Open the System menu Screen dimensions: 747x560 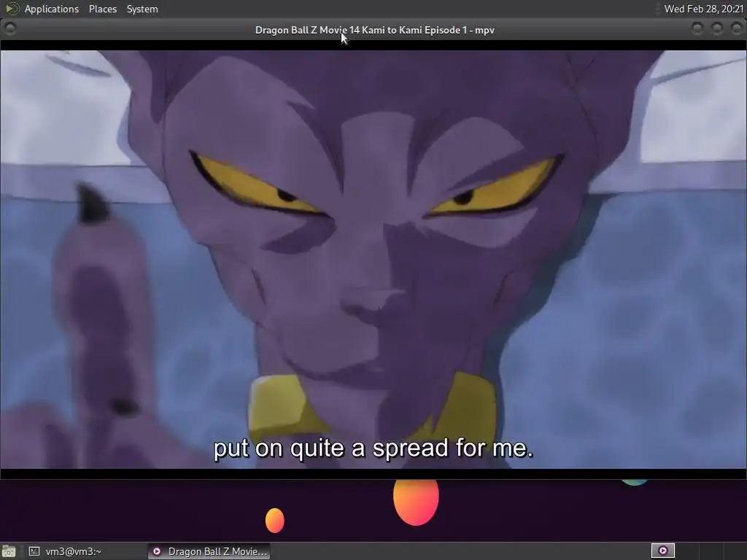[142, 9]
